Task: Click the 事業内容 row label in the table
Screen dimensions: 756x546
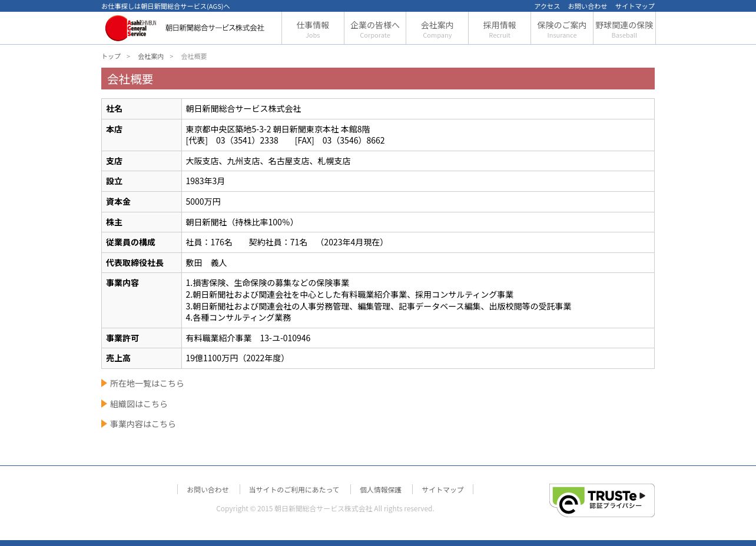Action: tap(122, 283)
